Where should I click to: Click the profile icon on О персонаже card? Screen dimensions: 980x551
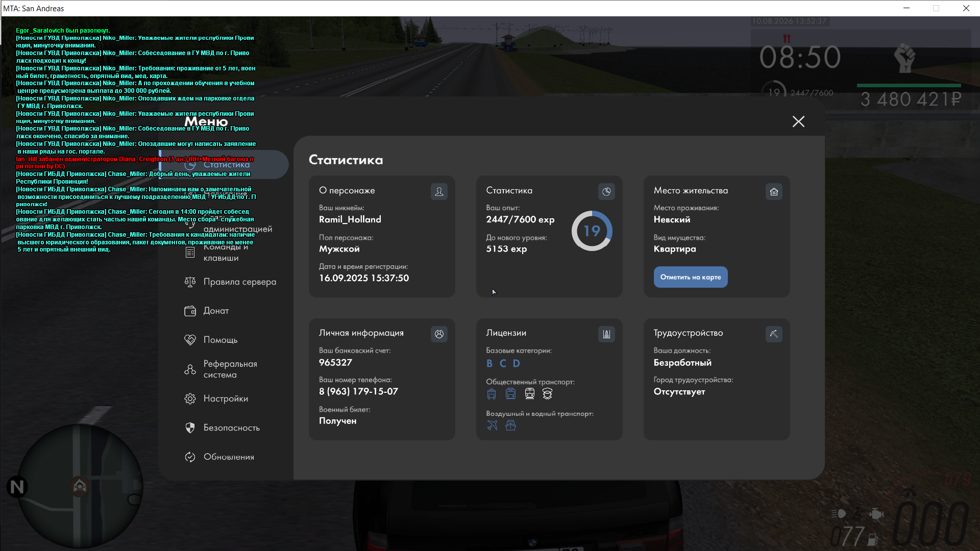(439, 191)
